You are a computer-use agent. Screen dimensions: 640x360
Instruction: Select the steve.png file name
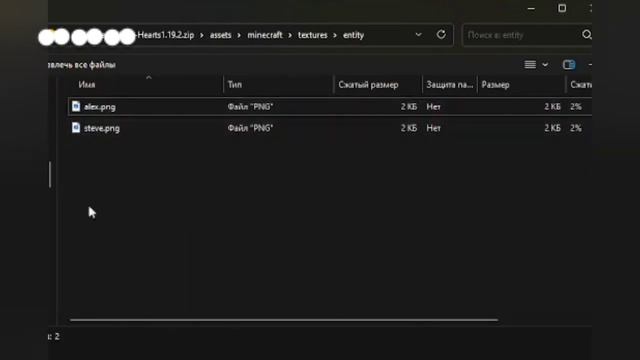(x=102, y=128)
